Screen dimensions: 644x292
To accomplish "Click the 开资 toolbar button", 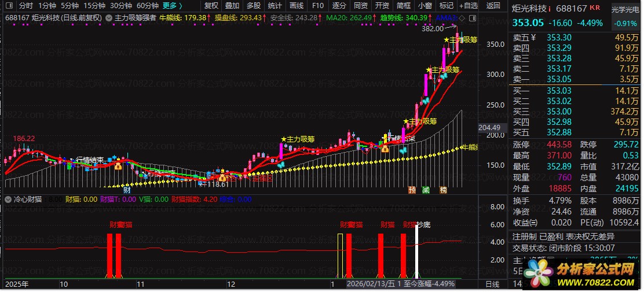I will coord(382,6).
